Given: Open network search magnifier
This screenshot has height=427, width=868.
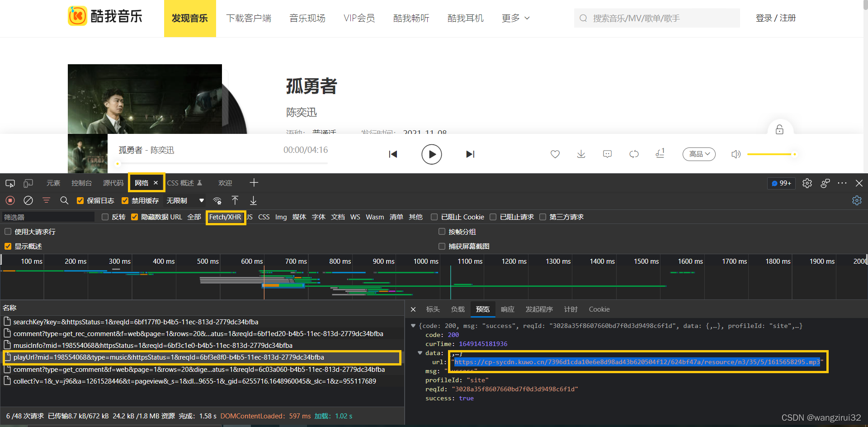Looking at the screenshot, I should (x=64, y=200).
